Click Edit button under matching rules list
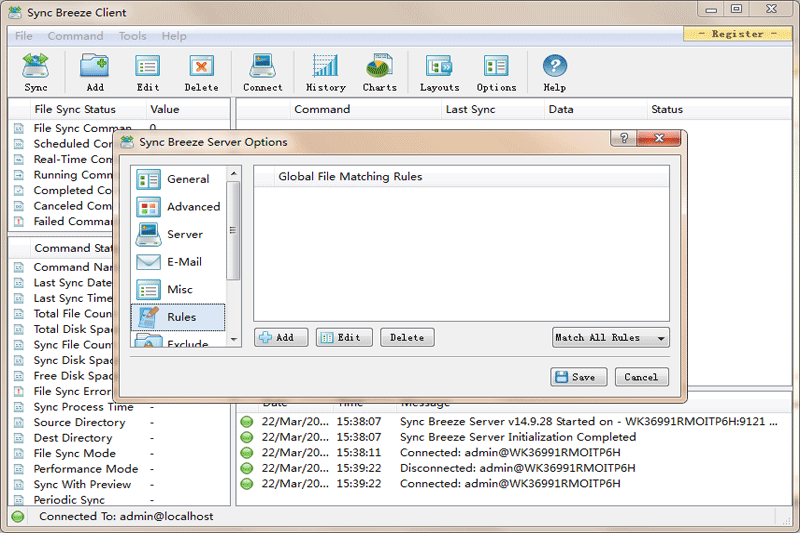The image size is (800, 533). 344,337
